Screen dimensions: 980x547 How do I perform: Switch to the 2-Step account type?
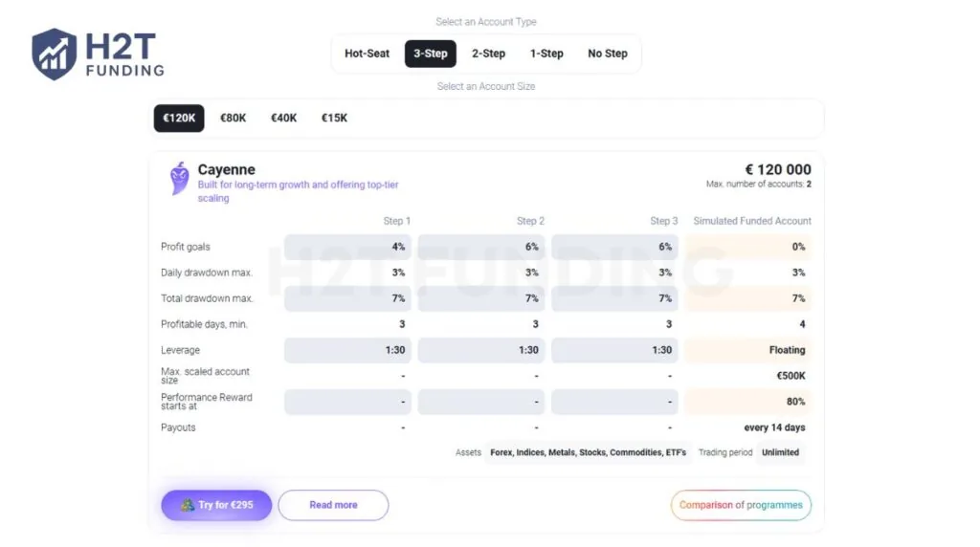click(488, 54)
